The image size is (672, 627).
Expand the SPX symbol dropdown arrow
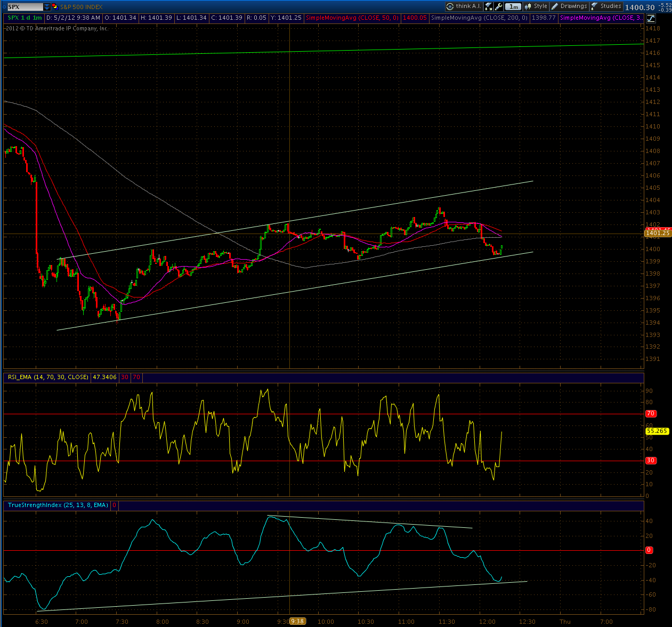tap(47, 7)
